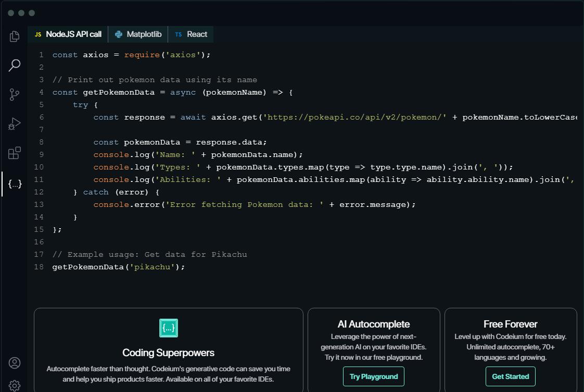
Task: Click the 'Leverage the power of next-generation AI' text
Action: point(374,347)
